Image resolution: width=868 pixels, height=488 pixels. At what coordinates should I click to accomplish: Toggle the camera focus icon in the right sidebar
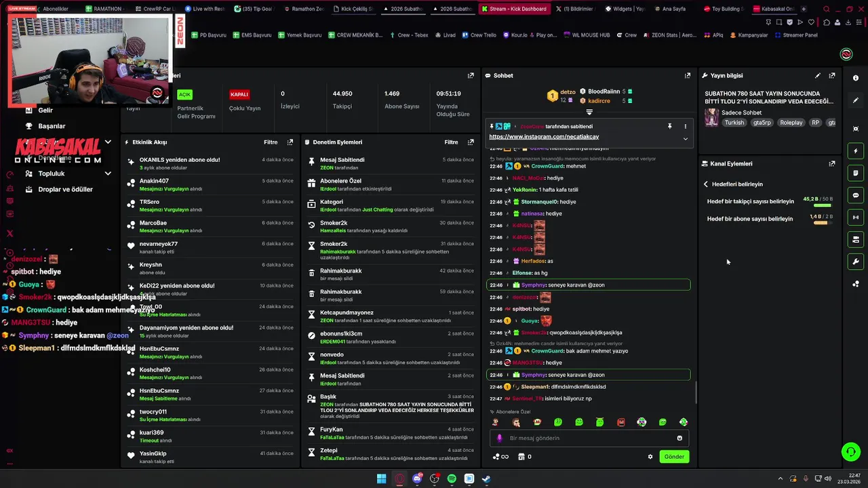click(x=856, y=129)
